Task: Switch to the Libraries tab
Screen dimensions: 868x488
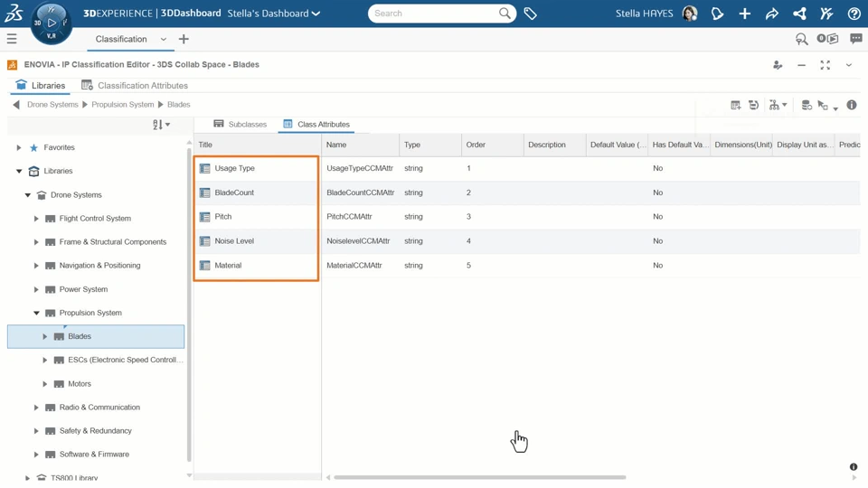Action: pos(41,85)
